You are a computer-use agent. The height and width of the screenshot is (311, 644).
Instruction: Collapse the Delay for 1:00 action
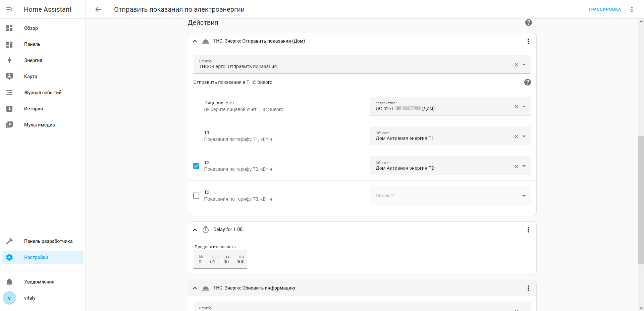pos(195,230)
